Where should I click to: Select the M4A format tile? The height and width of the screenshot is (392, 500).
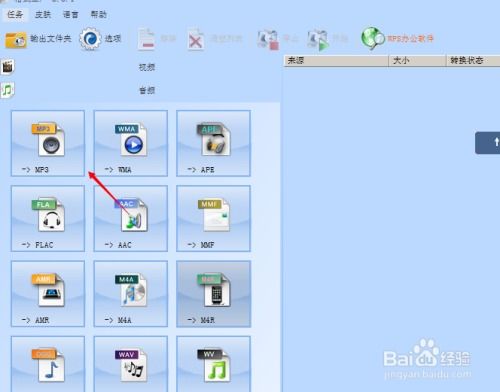coord(131,294)
